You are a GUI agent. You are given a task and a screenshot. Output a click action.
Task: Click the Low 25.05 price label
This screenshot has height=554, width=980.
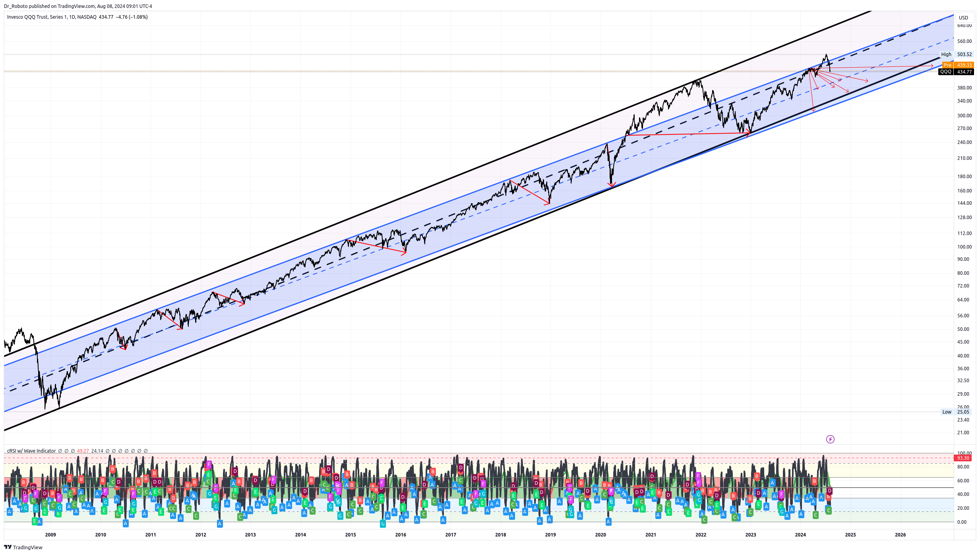(957, 412)
